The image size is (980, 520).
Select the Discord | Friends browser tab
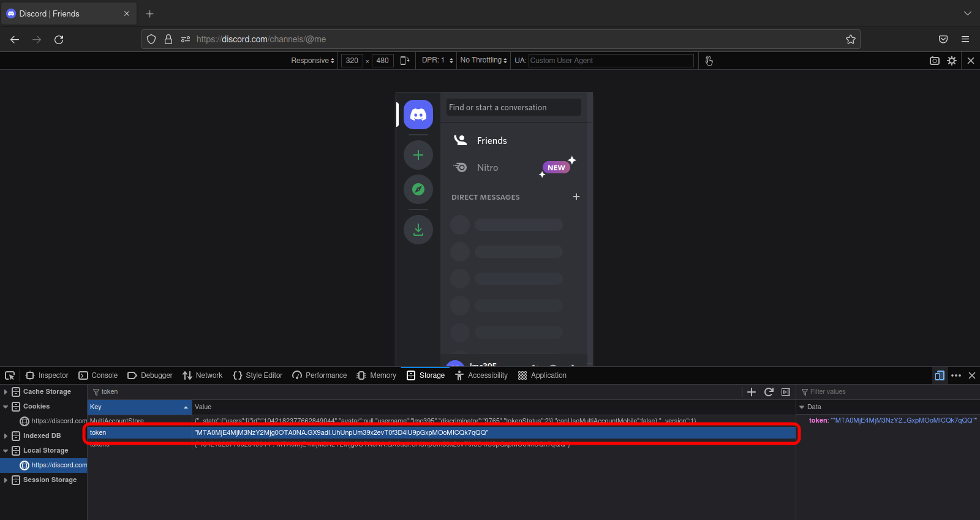(x=67, y=13)
